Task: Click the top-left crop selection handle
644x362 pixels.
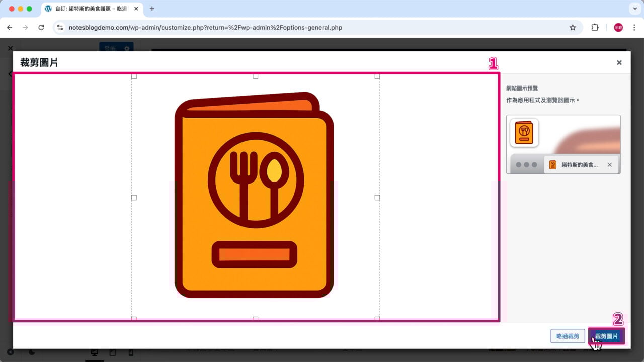Action: (134, 76)
